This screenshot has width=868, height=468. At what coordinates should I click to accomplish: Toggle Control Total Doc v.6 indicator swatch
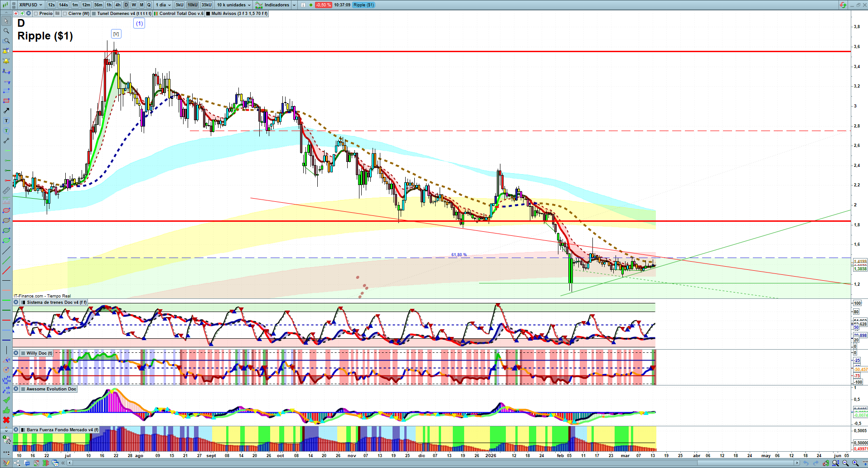click(156, 14)
